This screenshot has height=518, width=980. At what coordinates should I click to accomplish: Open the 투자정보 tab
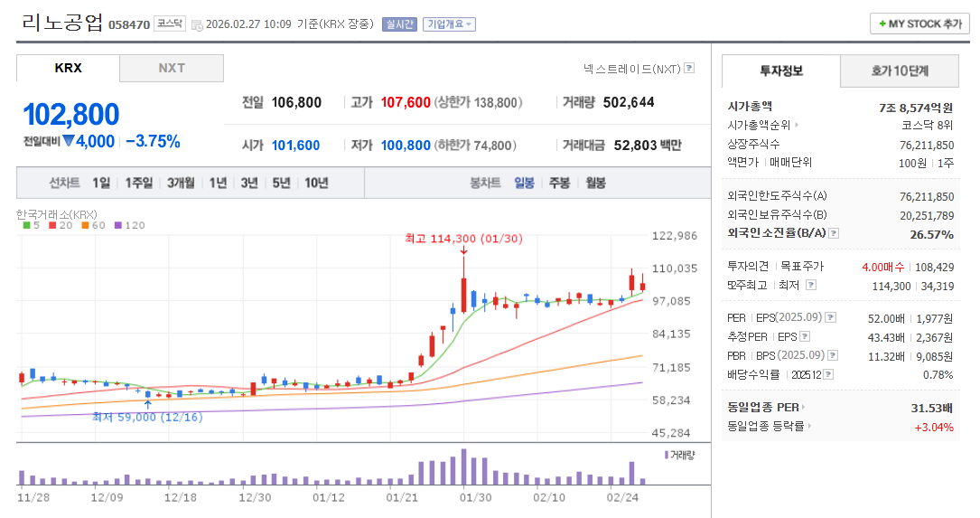tap(781, 71)
